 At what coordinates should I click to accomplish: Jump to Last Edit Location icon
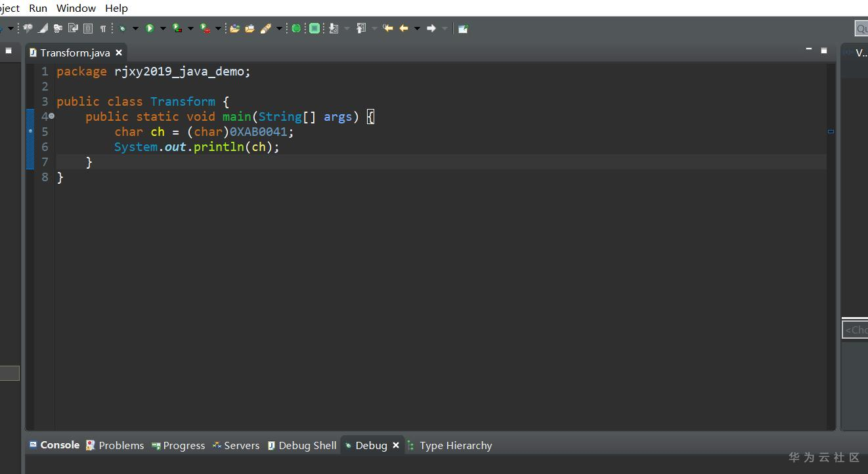click(x=388, y=28)
